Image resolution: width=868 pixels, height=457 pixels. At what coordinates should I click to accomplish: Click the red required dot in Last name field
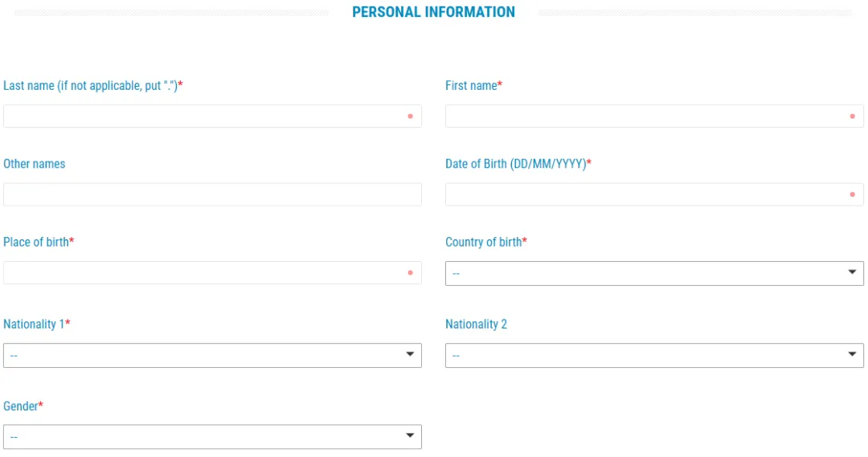[x=410, y=116]
